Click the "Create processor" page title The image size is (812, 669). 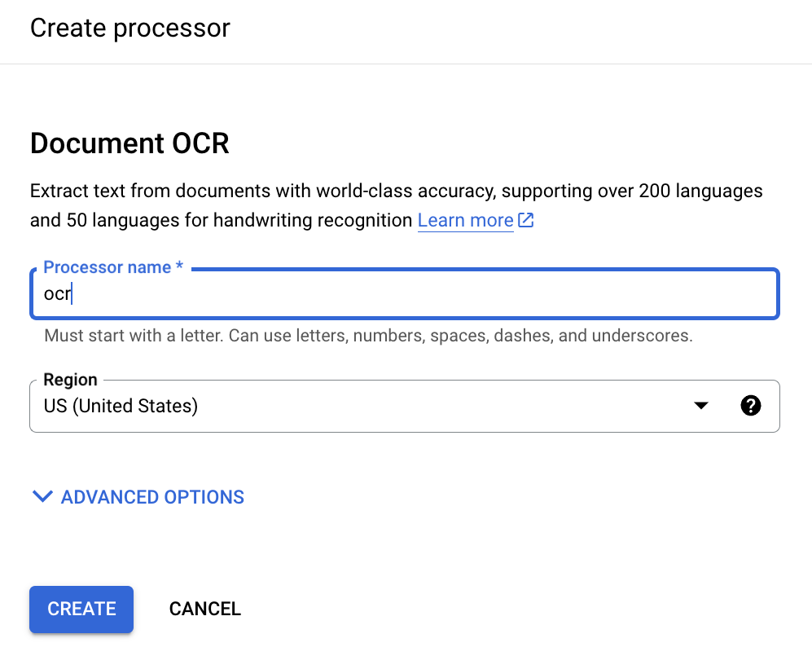click(130, 29)
